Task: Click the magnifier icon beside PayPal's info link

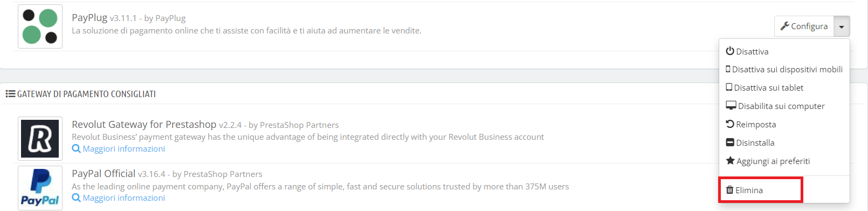Action: (76, 198)
